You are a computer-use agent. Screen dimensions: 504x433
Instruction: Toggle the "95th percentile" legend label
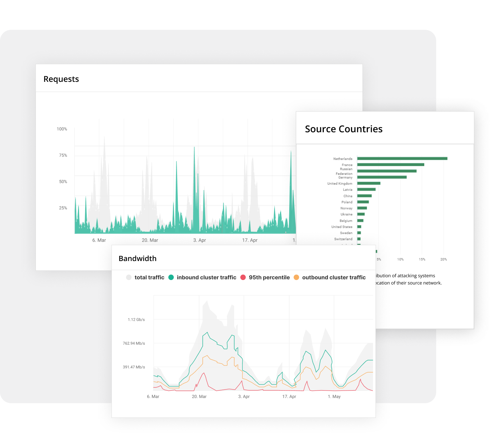tap(269, 277)
